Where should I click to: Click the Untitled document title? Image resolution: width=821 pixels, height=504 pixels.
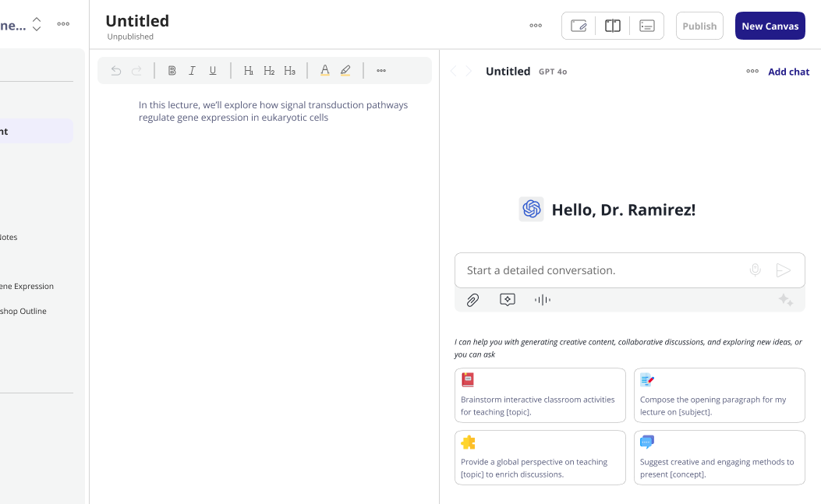137,21
